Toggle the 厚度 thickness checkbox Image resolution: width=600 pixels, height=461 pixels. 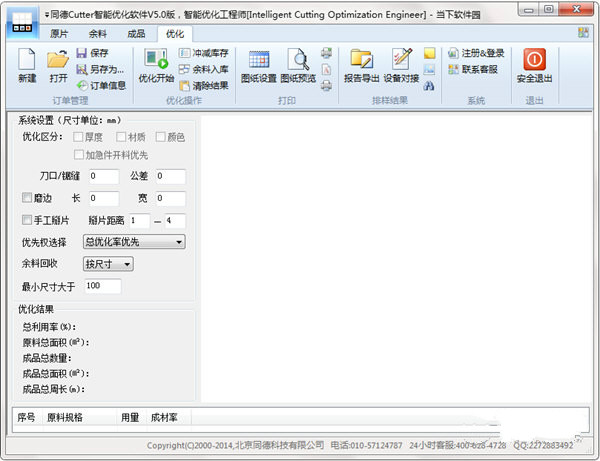(x=78, y=137)
